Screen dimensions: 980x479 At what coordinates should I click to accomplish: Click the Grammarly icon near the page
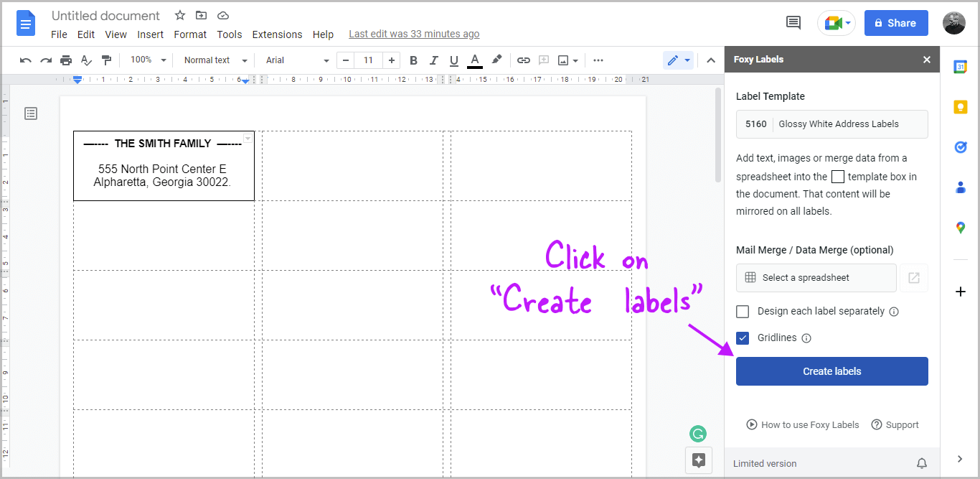point(698,434)
